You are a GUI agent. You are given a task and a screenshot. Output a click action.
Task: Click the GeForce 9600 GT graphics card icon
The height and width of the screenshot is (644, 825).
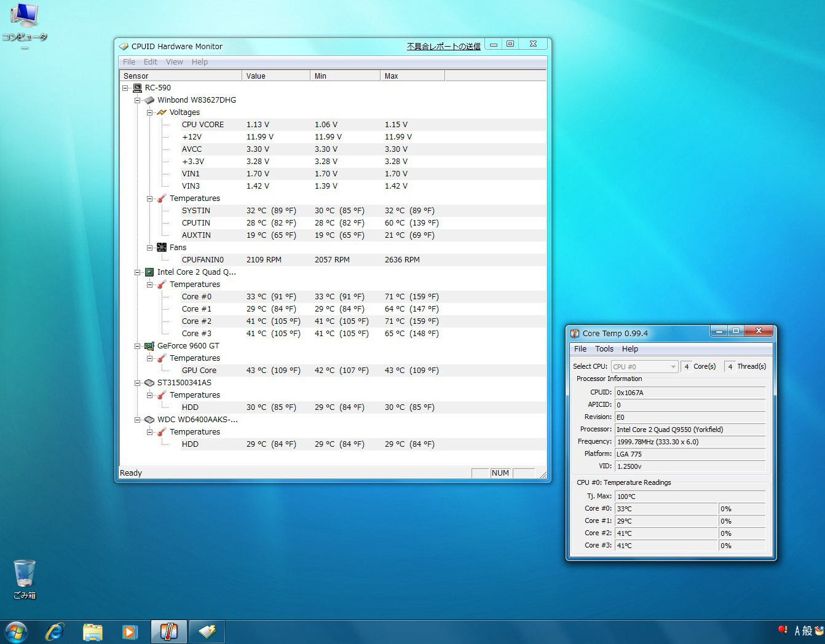click(149, 346)
